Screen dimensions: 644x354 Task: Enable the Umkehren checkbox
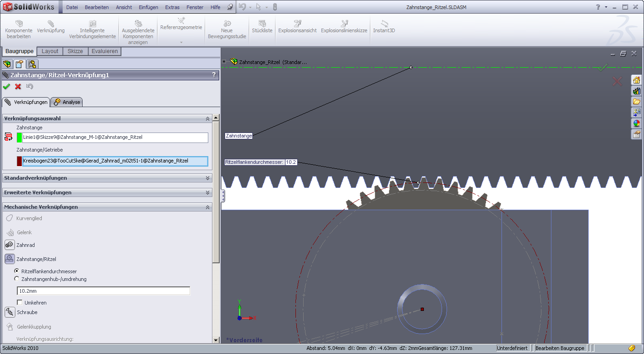[20, 302]
